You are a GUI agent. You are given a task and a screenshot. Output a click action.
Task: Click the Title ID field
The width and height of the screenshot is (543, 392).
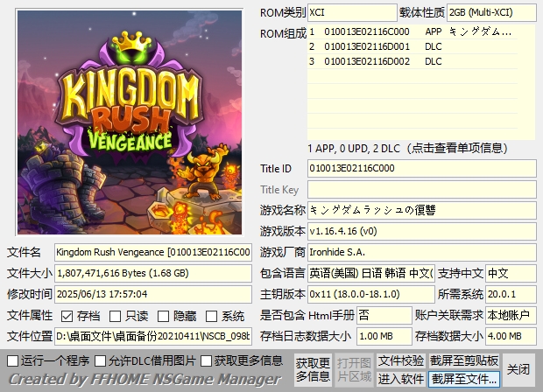pos(422,169)
